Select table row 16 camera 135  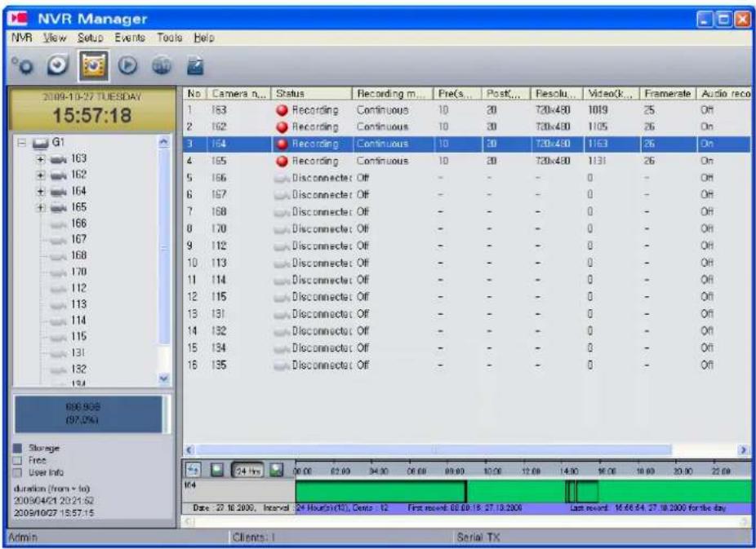coord(467,365)
